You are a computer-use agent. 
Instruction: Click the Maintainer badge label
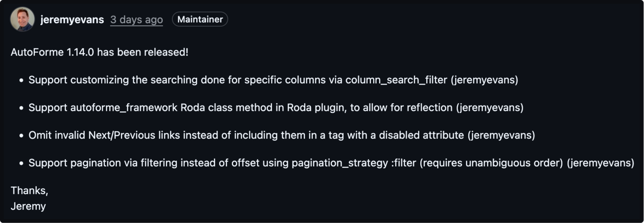pyautogui.click(x=200, y=19)
